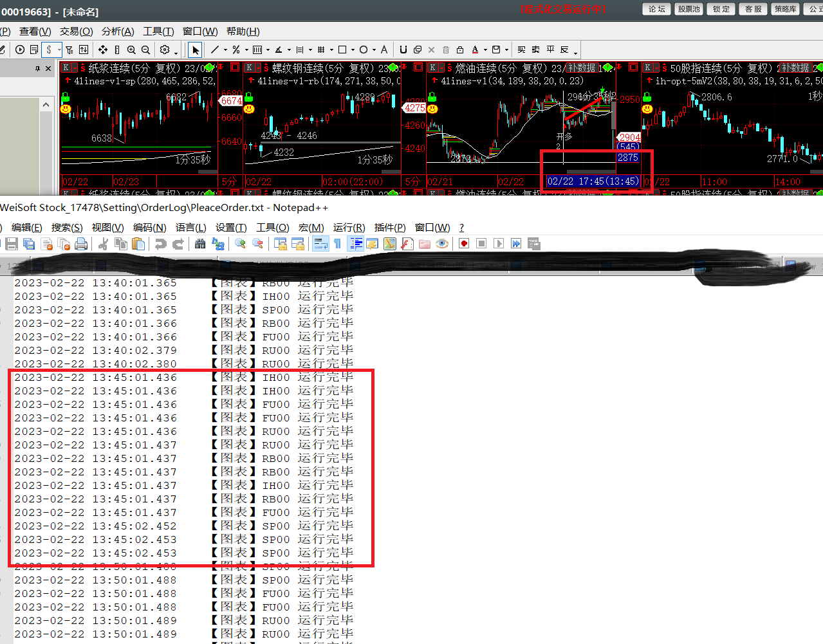Expand the rectangle shape dropdown arrow
Viewport: 823px width, 644px height.
click(x=353, y=50)
